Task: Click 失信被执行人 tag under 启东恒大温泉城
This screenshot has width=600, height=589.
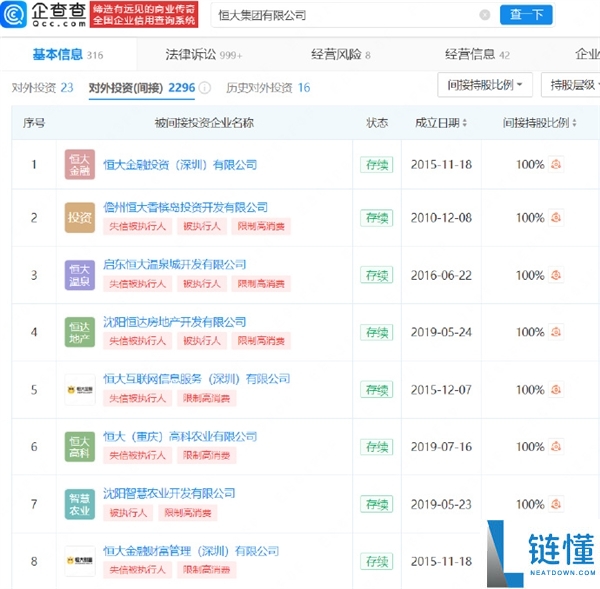Action: click(x=137, y=284)
